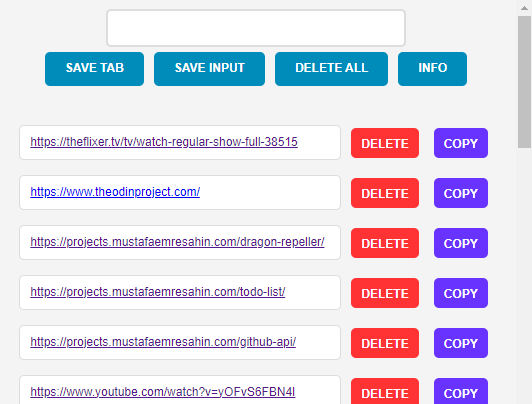This screenshot has width=532, height=404.
Task: Delete the youtube.com link entry
Action: coord(385,391)
